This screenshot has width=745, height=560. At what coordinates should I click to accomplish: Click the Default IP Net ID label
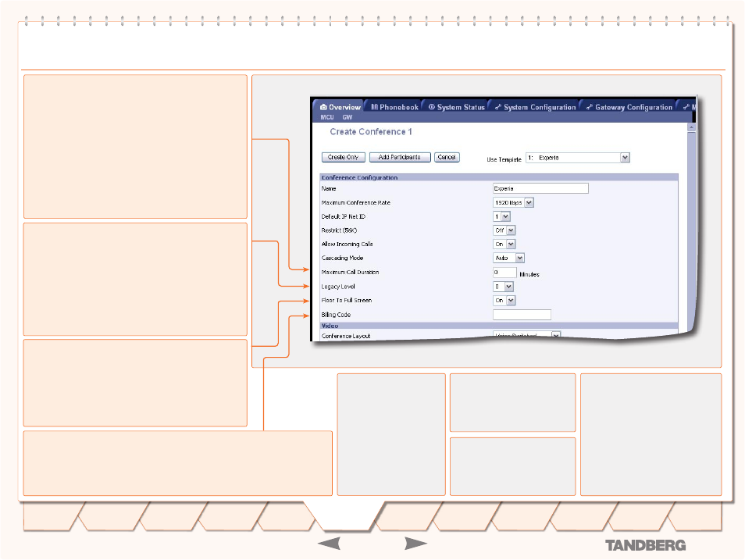pos(343,216)
